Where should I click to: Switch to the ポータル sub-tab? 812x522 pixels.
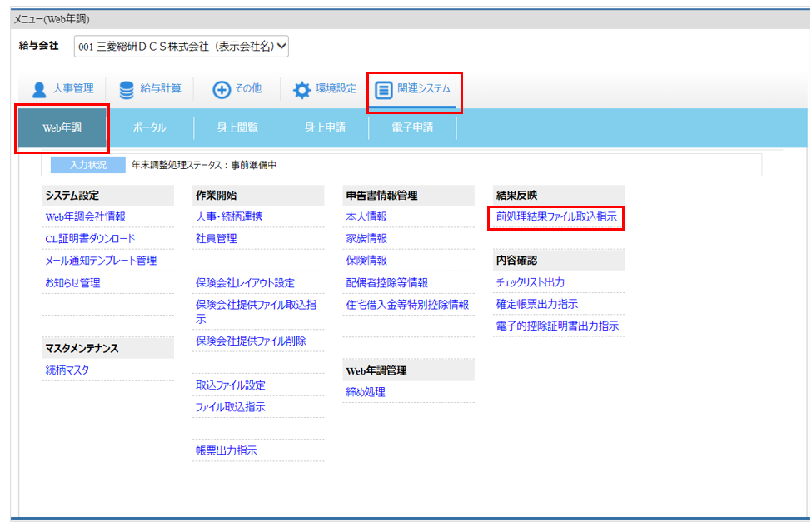(150, 128)
